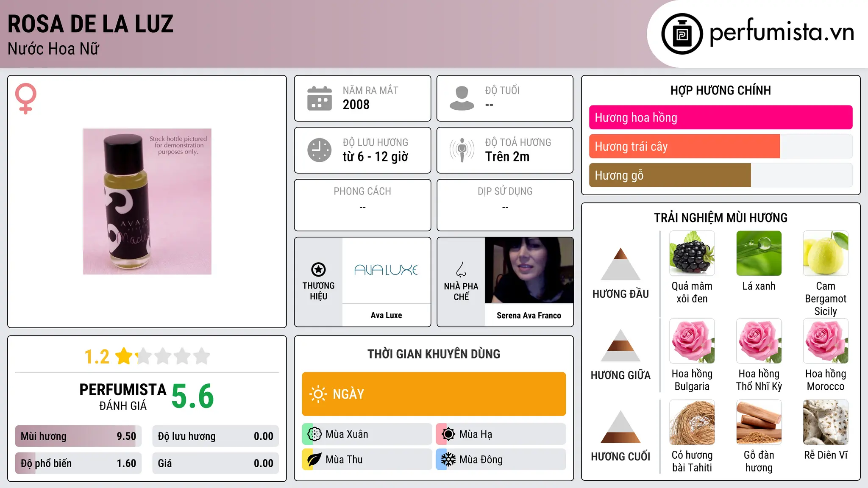Click the person icon beside Độ tuổi
The image size is (868, 488).
pos(462,98)
